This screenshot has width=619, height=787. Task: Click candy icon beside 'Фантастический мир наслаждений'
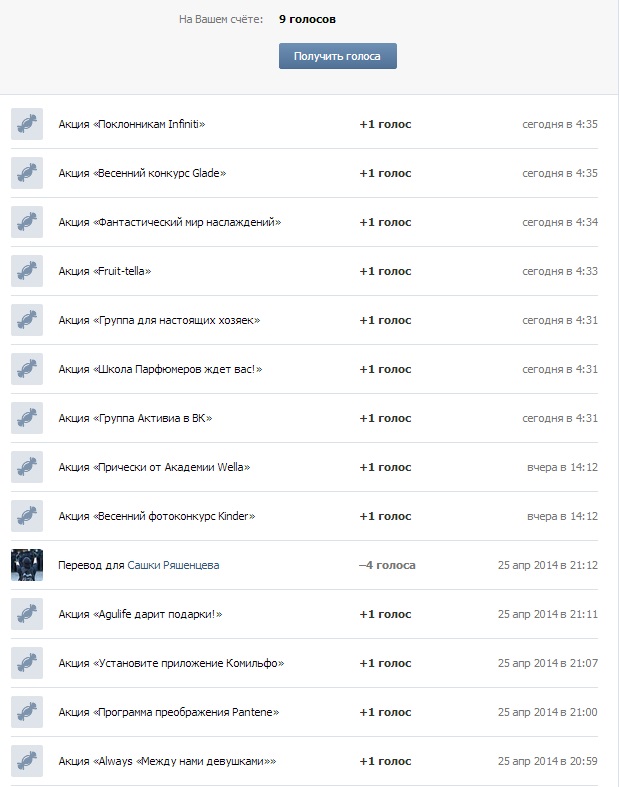point(27,222)
